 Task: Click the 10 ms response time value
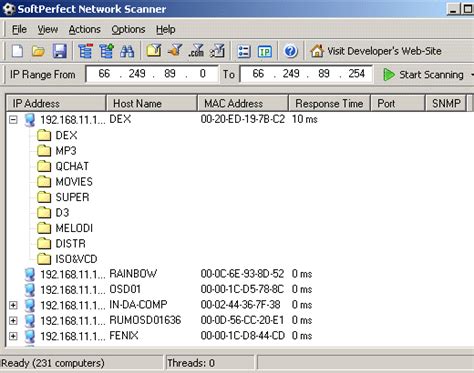coord(305,119)
